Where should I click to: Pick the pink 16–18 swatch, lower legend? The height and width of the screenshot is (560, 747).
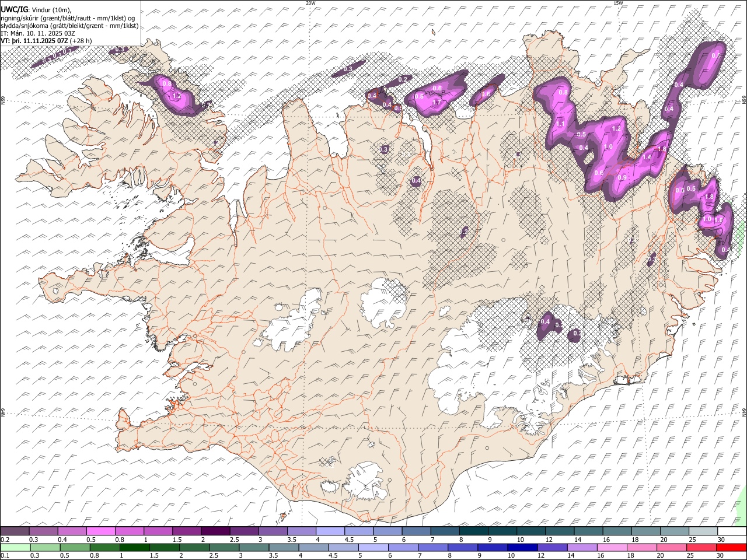(x=612, y=548)
